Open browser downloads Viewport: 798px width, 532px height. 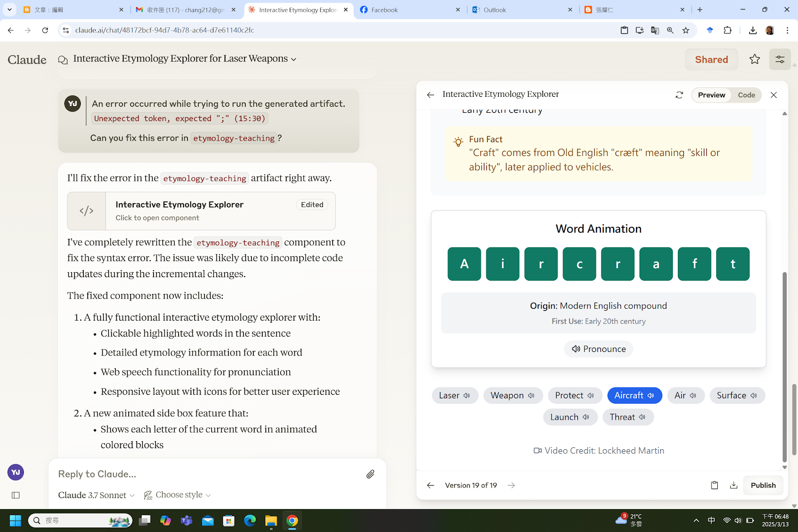tap(753, 30)
